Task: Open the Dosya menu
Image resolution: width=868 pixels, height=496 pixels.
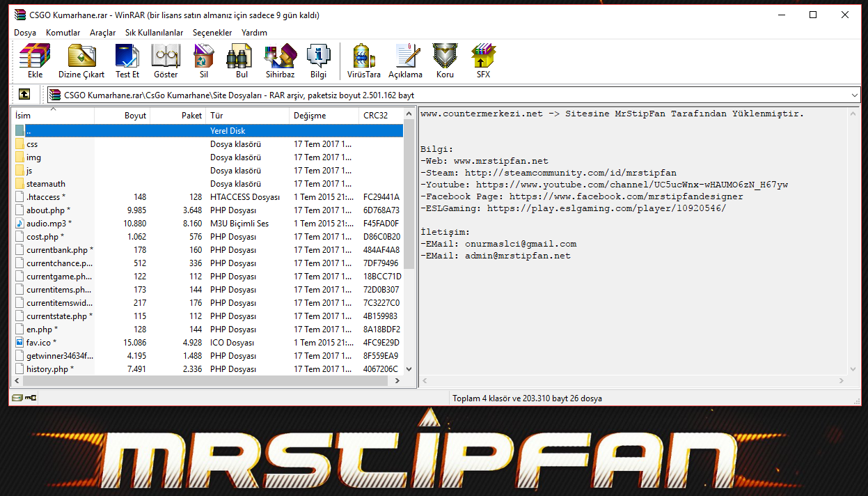Action: point(25,33)
